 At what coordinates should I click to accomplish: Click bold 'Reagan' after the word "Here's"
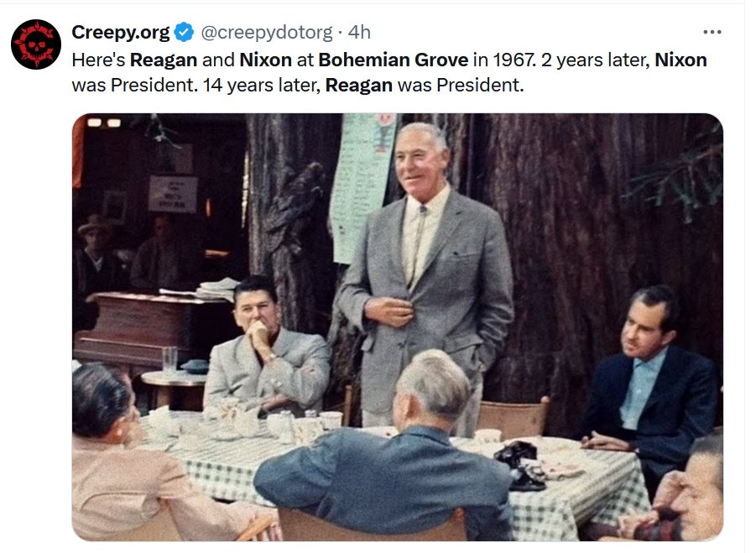pos(164,60)
